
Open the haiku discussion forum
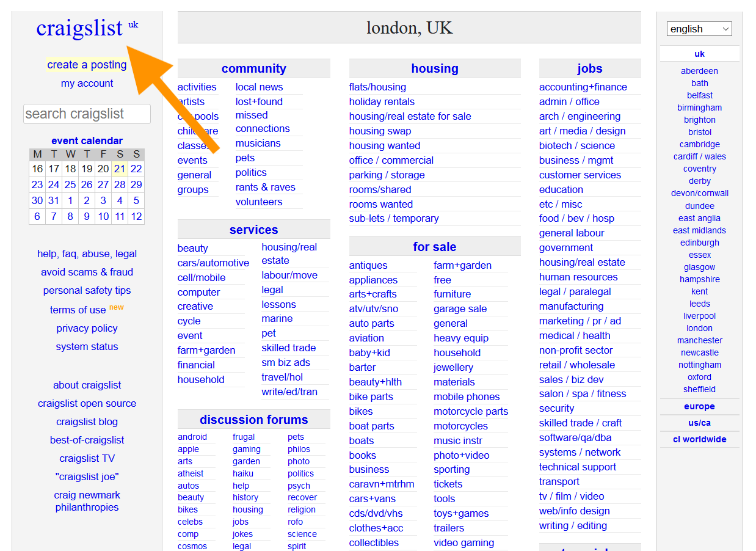pos(242,473)
